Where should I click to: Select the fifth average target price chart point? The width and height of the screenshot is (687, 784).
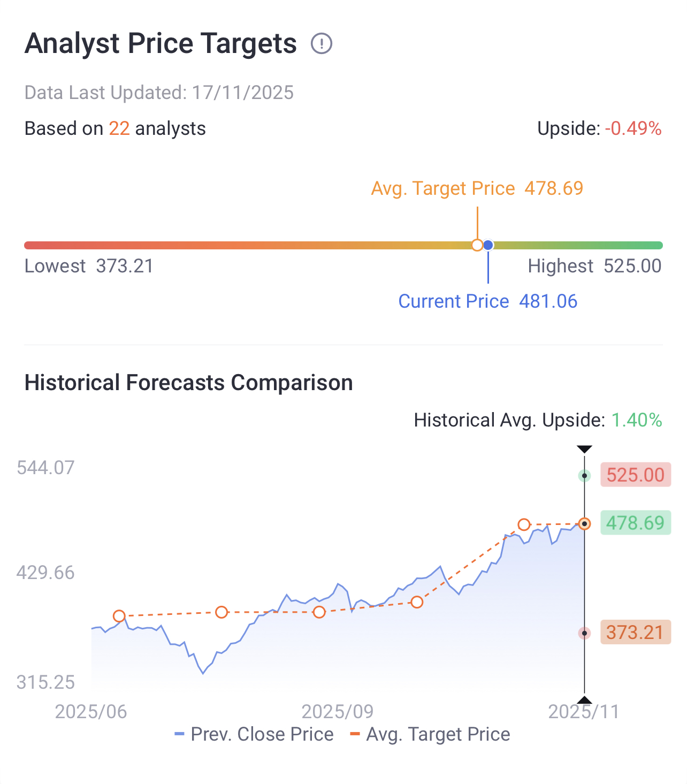pos(524,524)
